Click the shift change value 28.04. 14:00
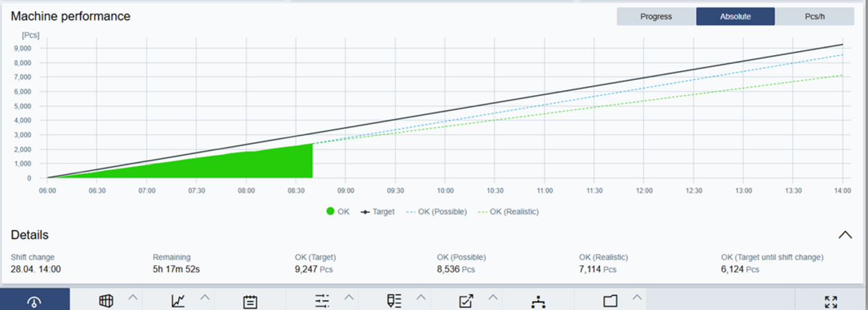 36,269
